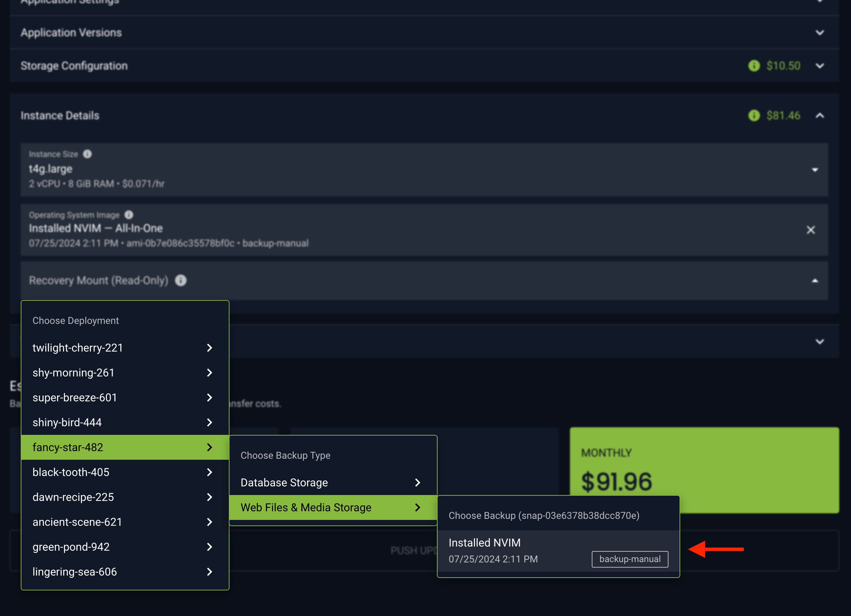Click the chevron arrow beside twilight-cherry-221

click(209, 348)
